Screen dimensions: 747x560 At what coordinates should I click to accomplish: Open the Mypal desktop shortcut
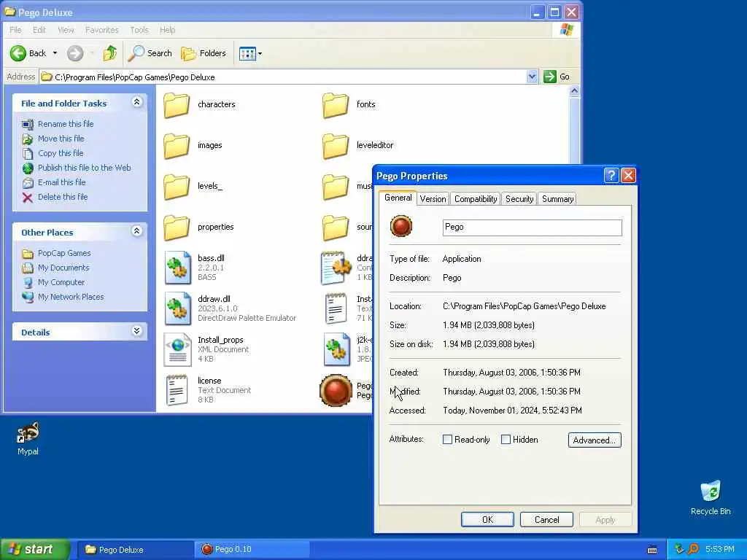coord(28,439)
